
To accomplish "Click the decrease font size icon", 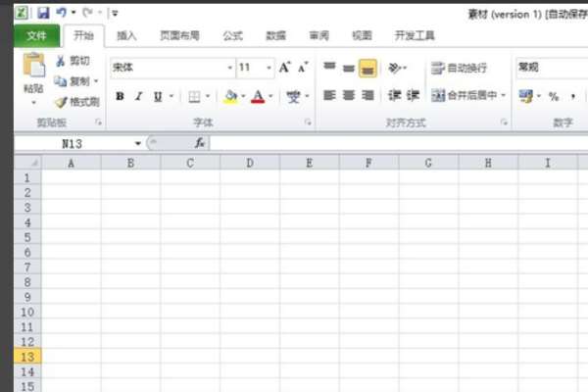I will [x=303, y=68].
